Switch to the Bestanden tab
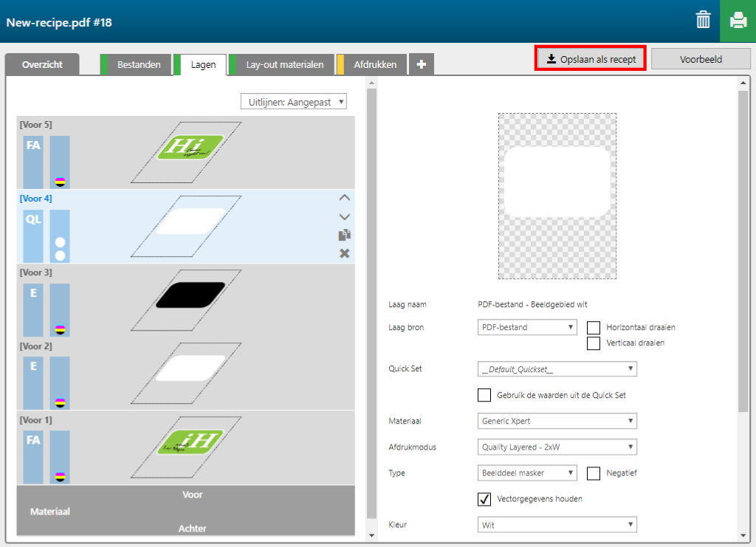756x547 pixels. tap(139, 65)
